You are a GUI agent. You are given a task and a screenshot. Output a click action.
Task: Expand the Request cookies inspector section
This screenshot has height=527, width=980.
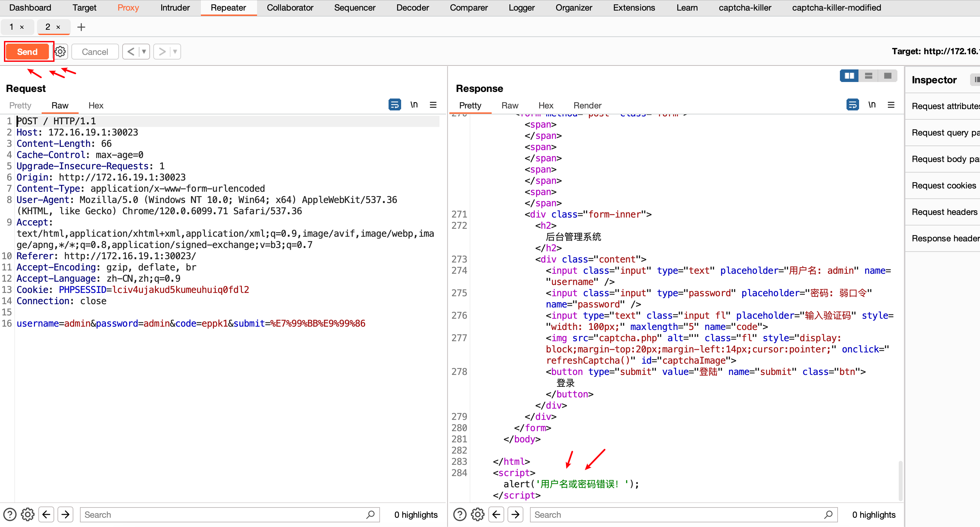pyautogui.click(x=942, y=185)
